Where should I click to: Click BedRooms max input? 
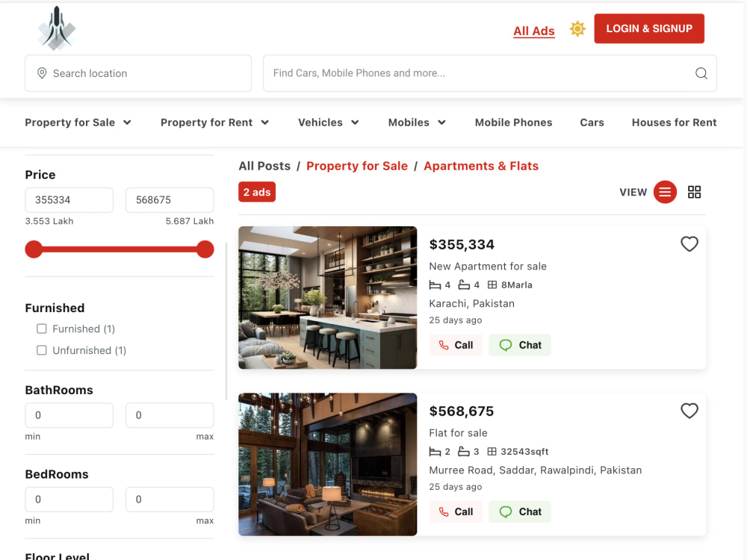click(x=170, y=500)
